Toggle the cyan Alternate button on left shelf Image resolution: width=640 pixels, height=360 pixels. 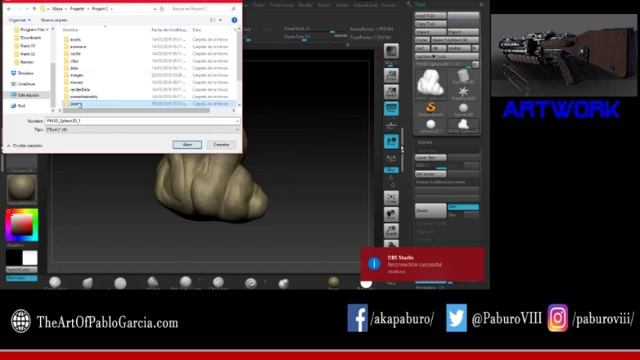[22, 278]
